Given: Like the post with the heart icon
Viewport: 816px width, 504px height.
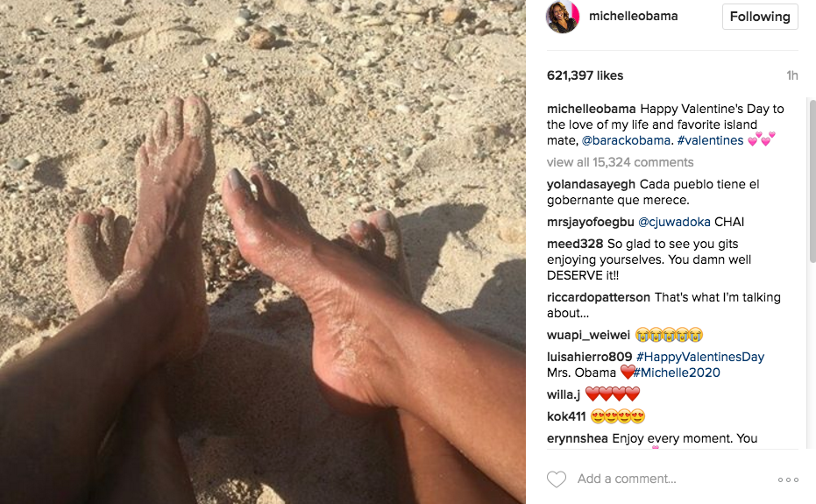Looking at the screenshot, I should tap(557, 479).
